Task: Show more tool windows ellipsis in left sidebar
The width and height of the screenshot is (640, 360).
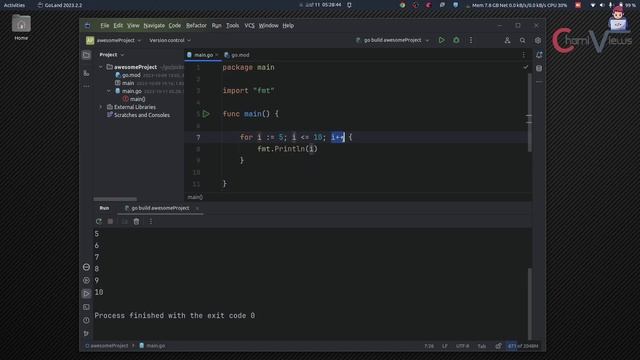Action: [x=86, y=86]
